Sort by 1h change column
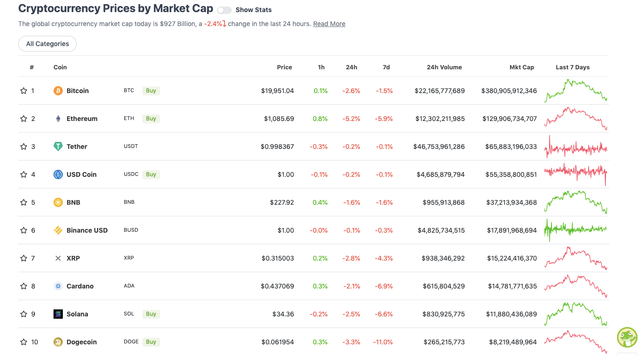The height and width of the screenshot is (355, 644). pos(321,67)
